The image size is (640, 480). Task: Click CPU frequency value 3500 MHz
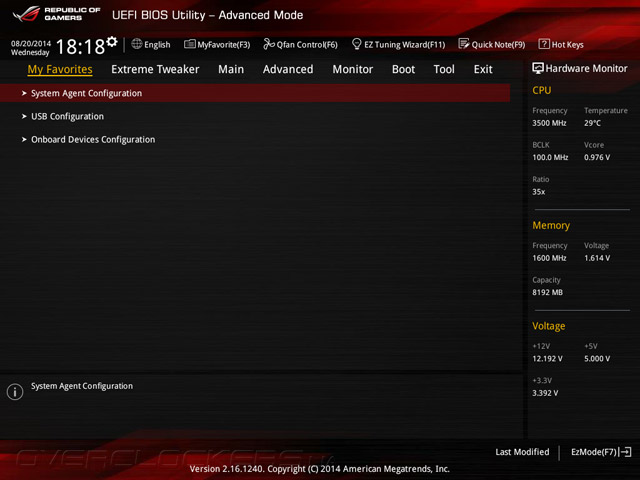coord(549,123)
